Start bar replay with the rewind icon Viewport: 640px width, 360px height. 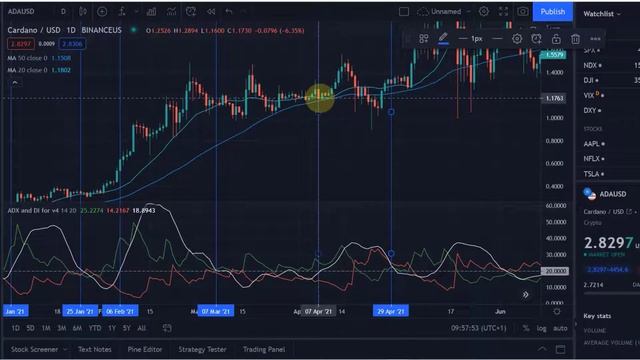click(211, 11)
